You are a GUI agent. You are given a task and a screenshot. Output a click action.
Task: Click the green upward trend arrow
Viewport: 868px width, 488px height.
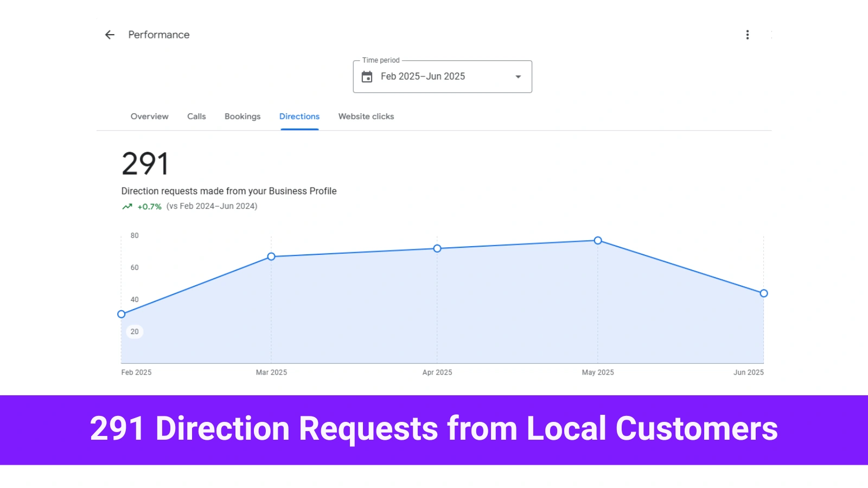pyautogui.click(x=126, y=206)
